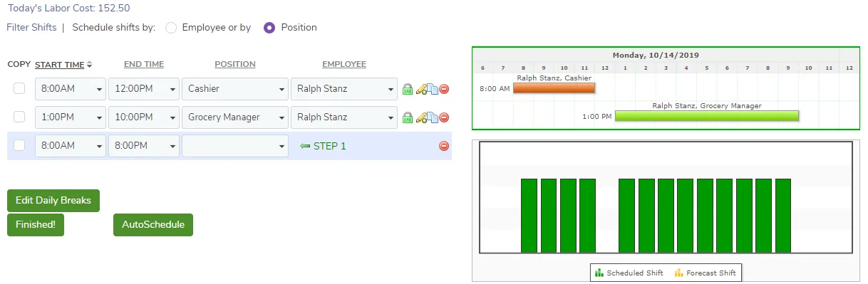The image size is (868, 284).
Task: Open the 1:00PM start time dropdown
Action: pyautogui.click(x=71, y=117)
